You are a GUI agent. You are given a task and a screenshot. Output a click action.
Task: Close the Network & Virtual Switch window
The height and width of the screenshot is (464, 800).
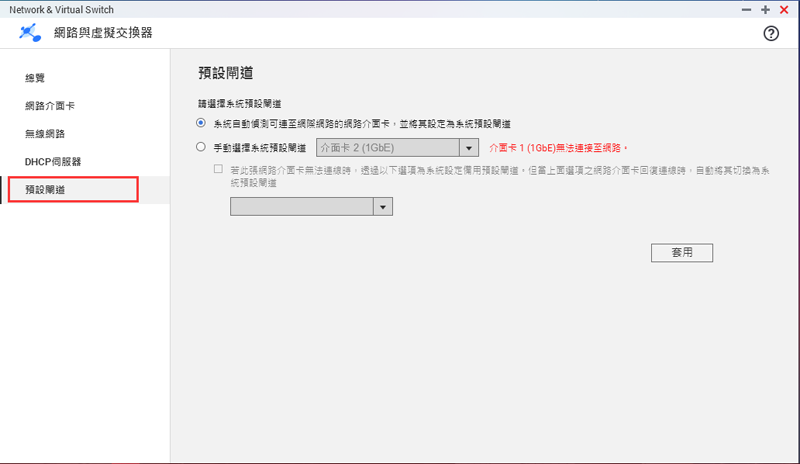[785, 9]
